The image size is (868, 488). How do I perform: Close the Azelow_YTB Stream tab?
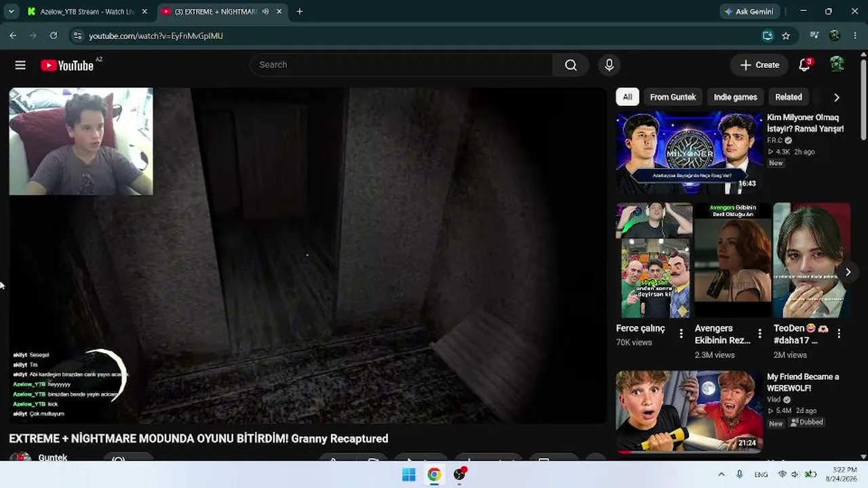144,12
